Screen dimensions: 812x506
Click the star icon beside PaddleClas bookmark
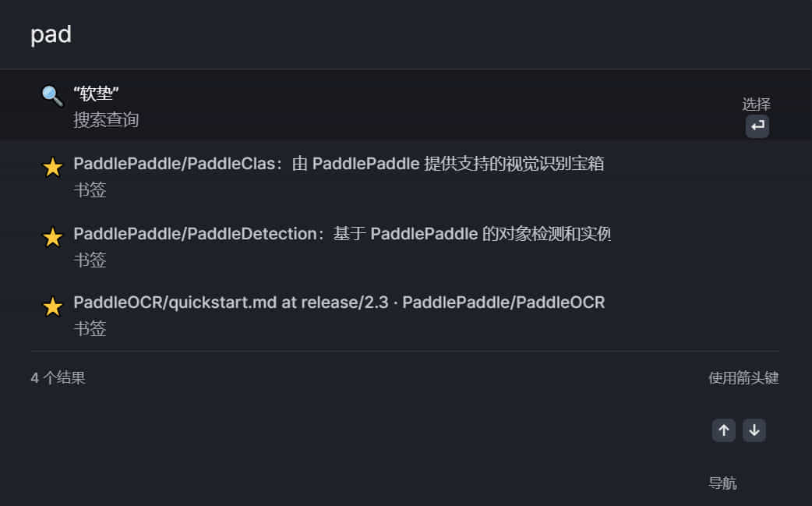click(x=52, y=168)
